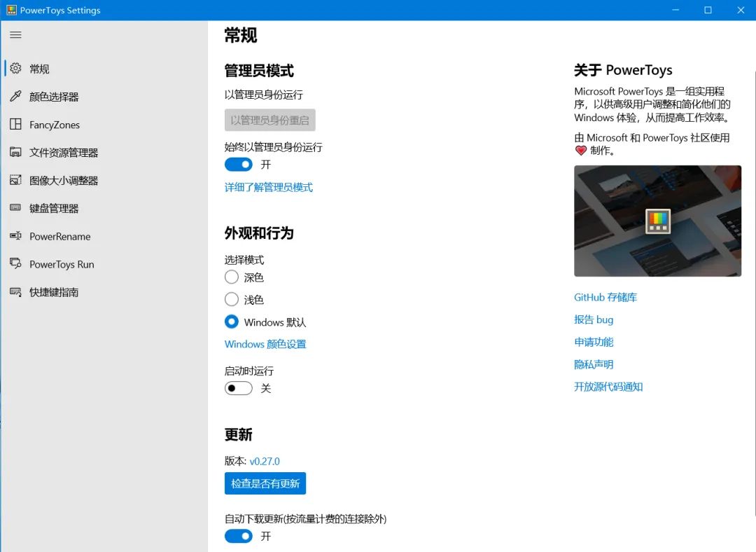This screenshot has height=552, width=756.
Task: Minimize the PowerToys Settings window
Action: (675, 10)
